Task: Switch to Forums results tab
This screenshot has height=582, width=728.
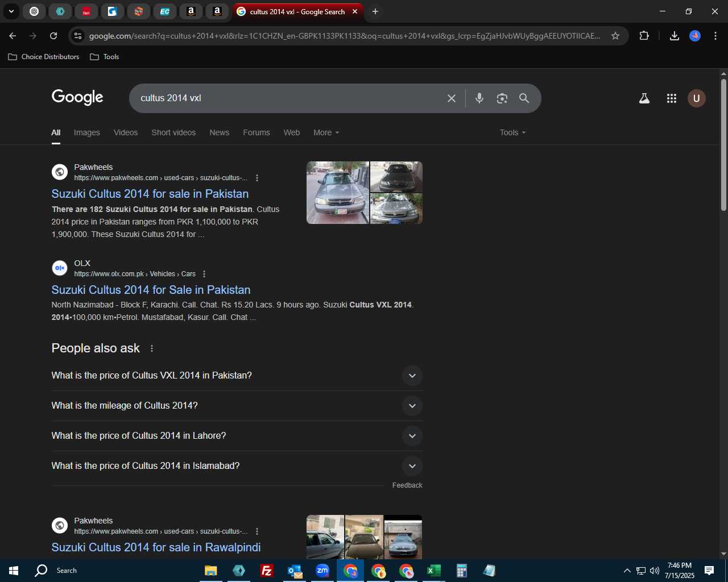Action: tap(257, 132)
